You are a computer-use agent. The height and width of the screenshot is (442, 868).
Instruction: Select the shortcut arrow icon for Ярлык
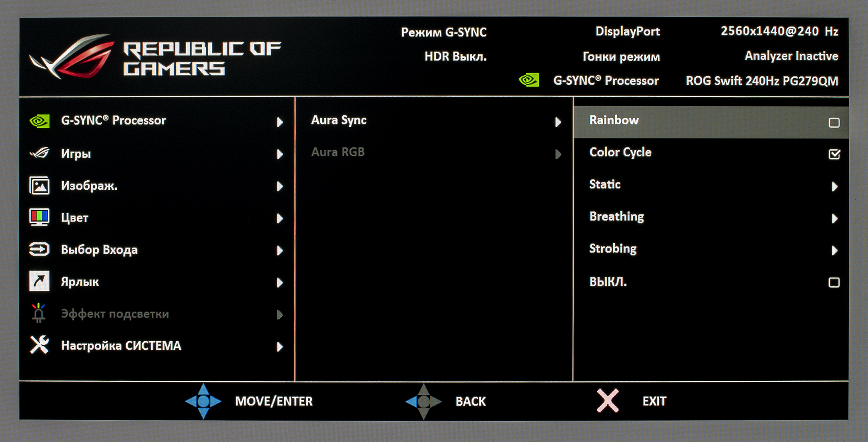tap(39, 281)
